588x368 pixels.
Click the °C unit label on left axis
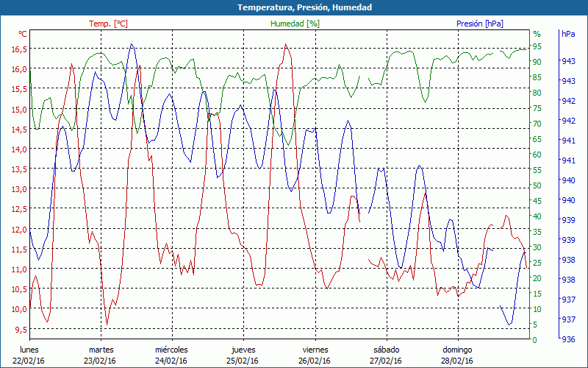(x=23, y=34)
